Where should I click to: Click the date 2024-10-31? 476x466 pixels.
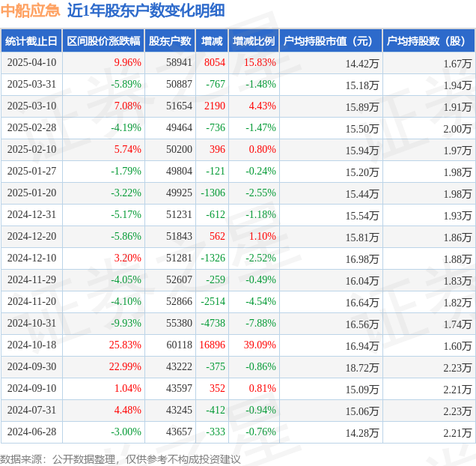[32, 323]
